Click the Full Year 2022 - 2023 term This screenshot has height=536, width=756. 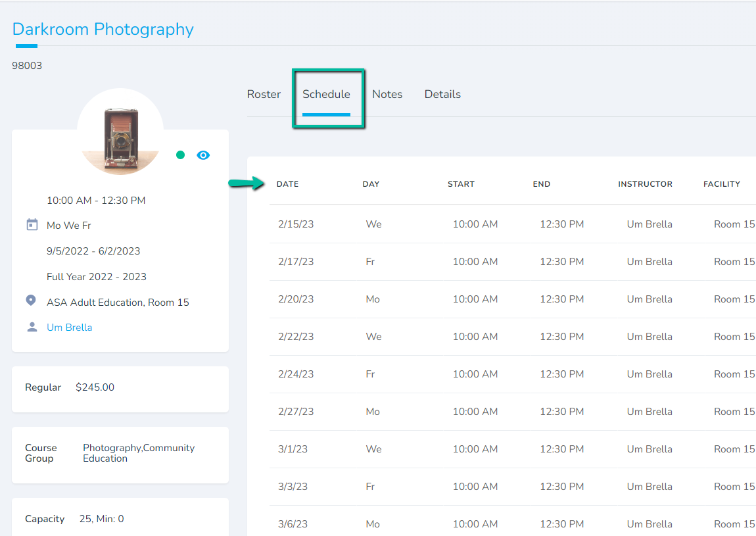click(97, 276)
